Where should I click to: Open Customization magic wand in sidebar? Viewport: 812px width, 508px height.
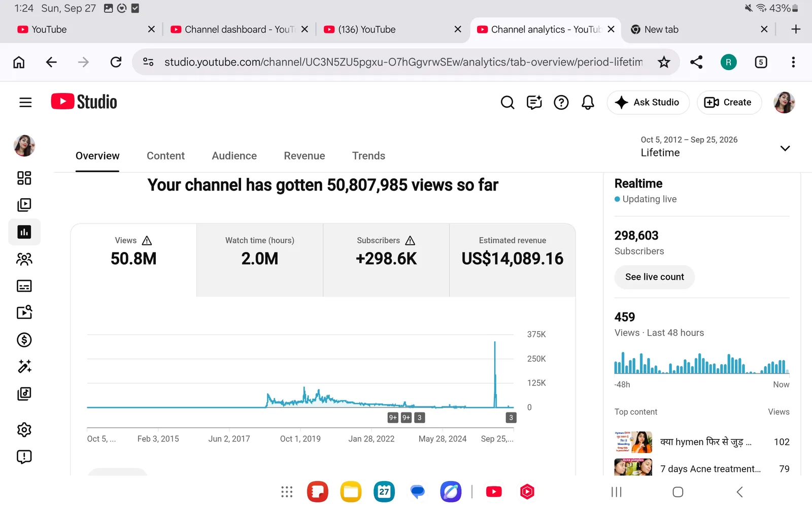click(x=24, y=366)
